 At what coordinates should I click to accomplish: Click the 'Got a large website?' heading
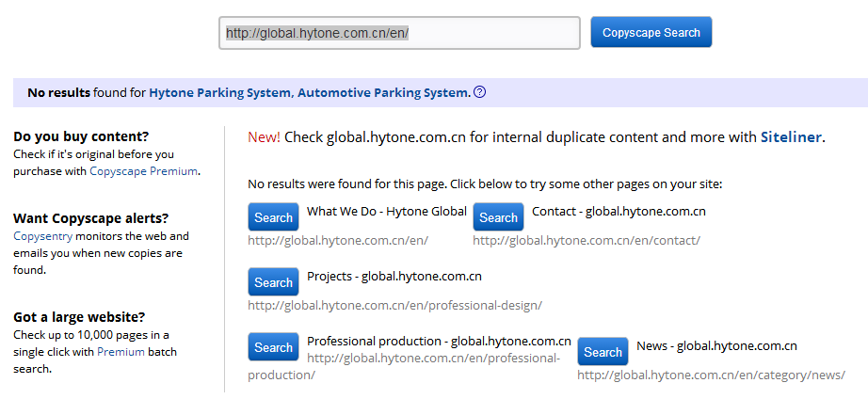[79, 317]
